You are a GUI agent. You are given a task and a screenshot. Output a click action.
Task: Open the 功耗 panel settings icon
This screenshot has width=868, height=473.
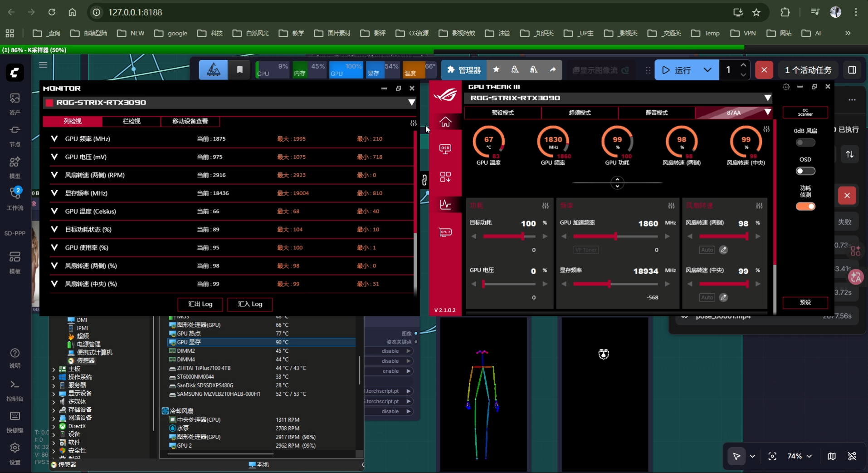(545, 206)
